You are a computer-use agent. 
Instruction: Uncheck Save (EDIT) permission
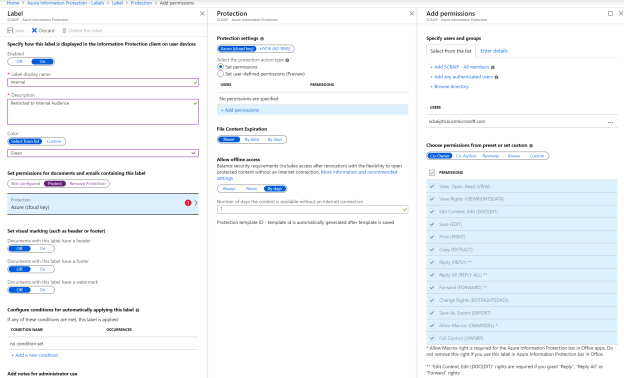pyautogui.click(x=432, y=224)
